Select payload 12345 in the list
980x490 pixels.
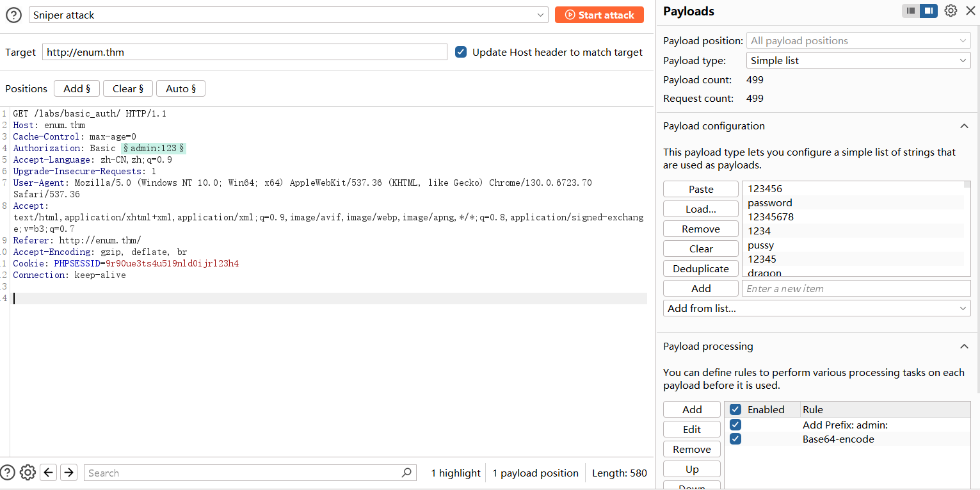[853, 259]
